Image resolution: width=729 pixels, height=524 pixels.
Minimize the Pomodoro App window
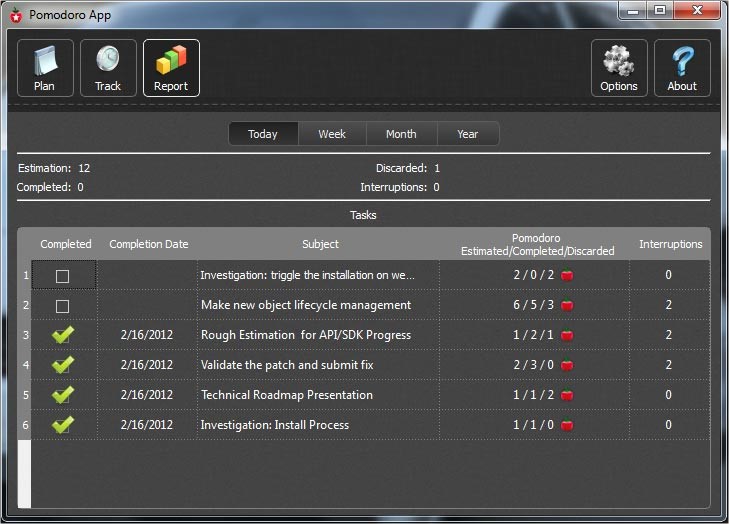tap(633, 10)
